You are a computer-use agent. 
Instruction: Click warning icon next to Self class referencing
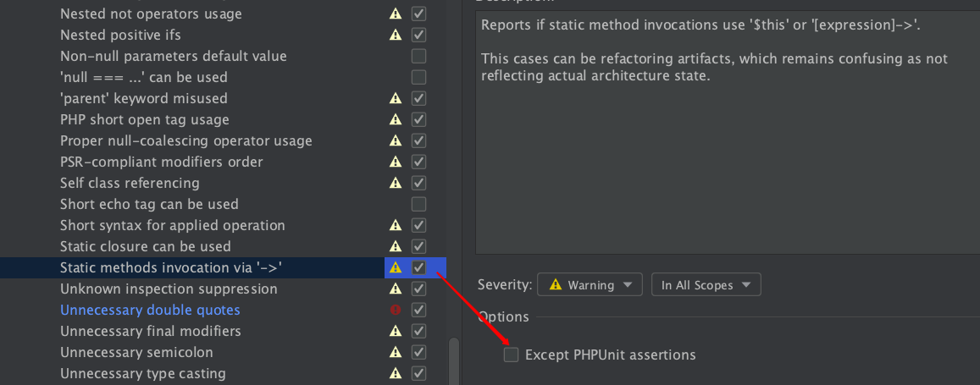[x=395, y=183]
